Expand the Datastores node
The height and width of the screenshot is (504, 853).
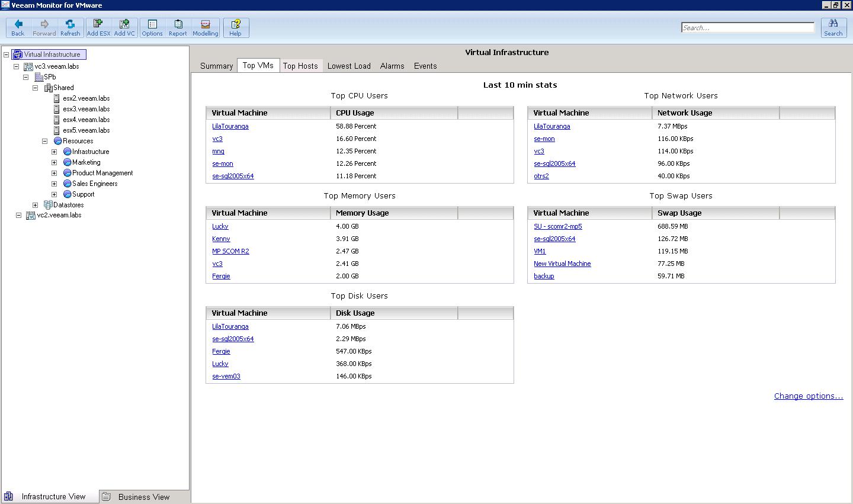click(x=36, y=205)
